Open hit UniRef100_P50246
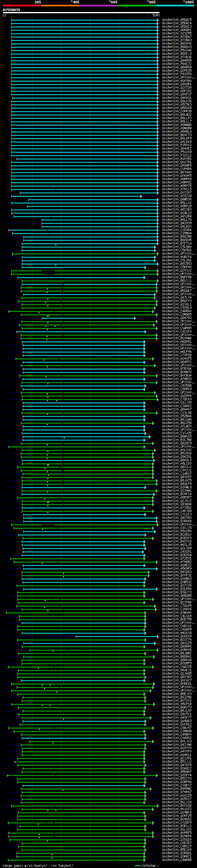This screenshot has height=868, width=197. 177,50
